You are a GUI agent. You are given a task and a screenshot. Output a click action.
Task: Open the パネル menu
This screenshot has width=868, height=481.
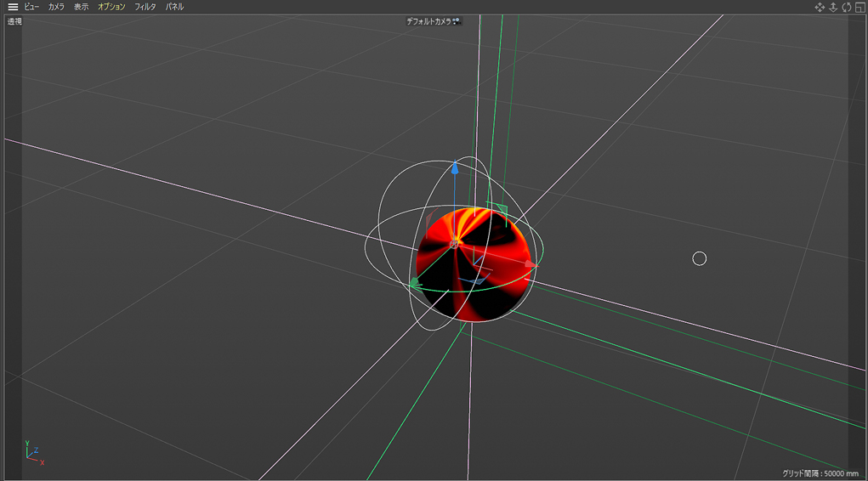tap(174, 7)
